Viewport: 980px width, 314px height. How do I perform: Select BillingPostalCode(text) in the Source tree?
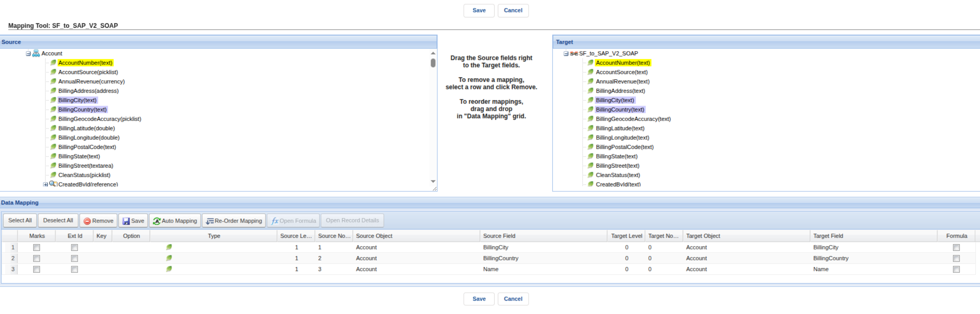coord(87,147)
